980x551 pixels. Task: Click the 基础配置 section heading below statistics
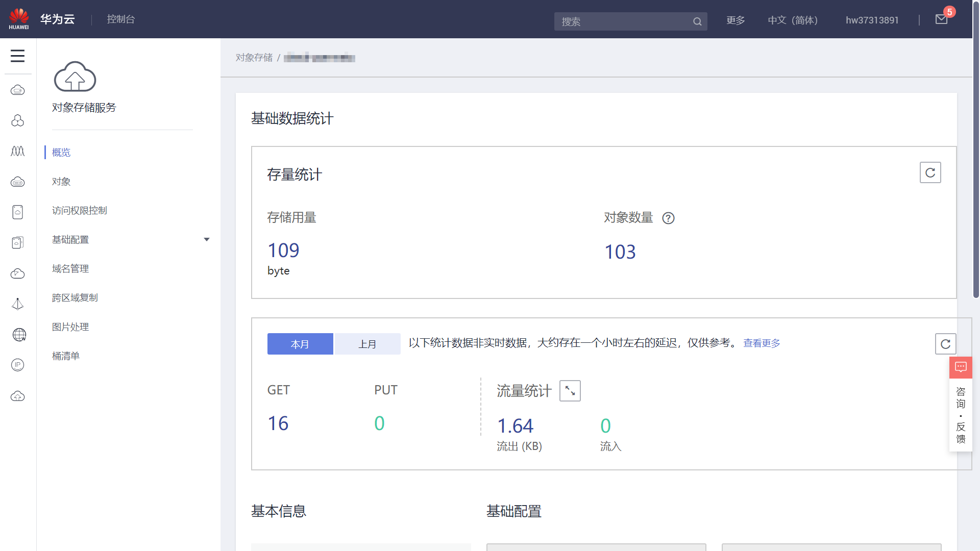pyautogui.click(x=514, y=511)
